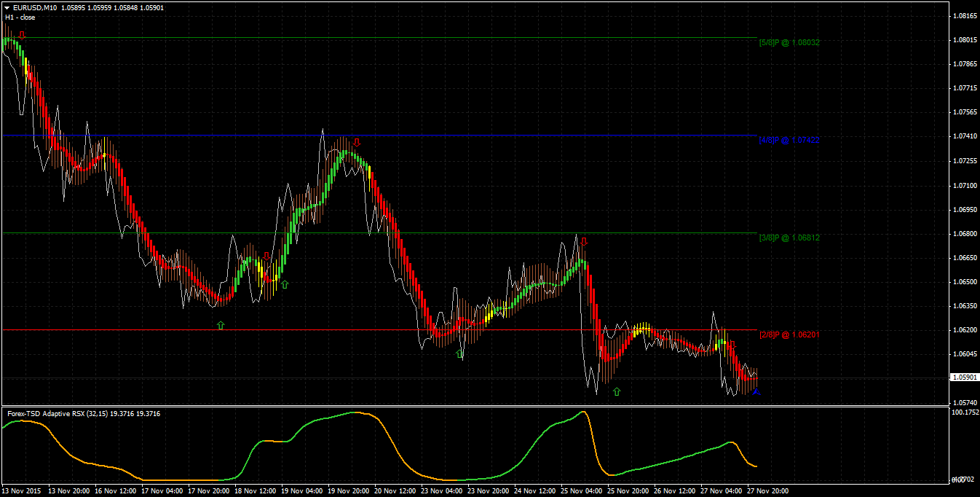Click 1.07100 on the price axis
The height and width of the screenshot is (497, 980).
click(964, 185)
